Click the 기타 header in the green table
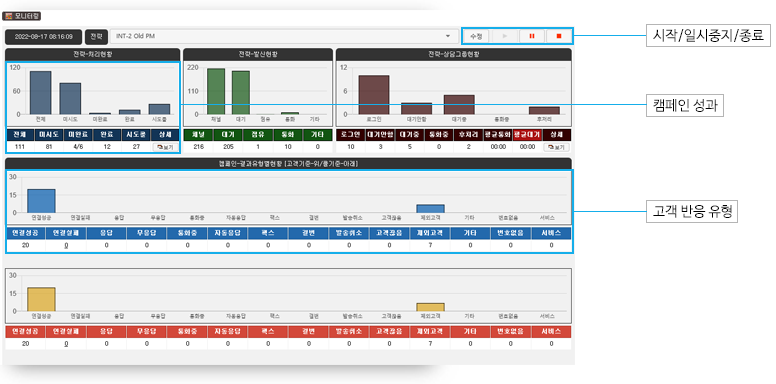Screen dimensions: 776x384 (318, 135)
